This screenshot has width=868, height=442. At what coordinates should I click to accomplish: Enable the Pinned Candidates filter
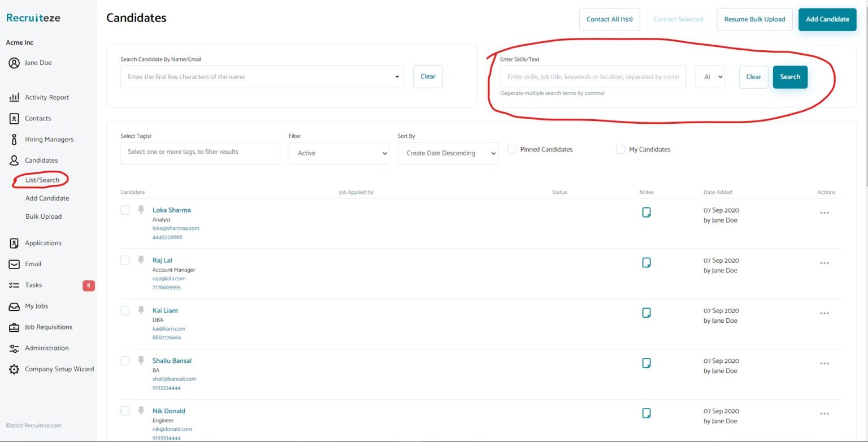511,149
